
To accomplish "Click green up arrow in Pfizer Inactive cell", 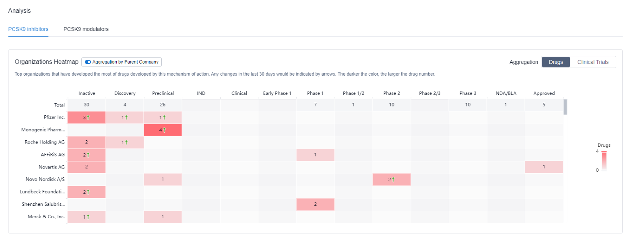I will 88,118.
